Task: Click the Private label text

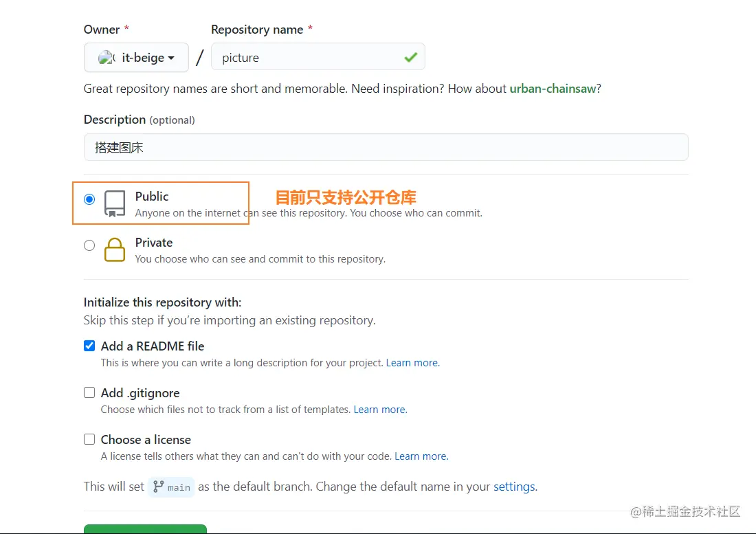Action: (154, 243)
